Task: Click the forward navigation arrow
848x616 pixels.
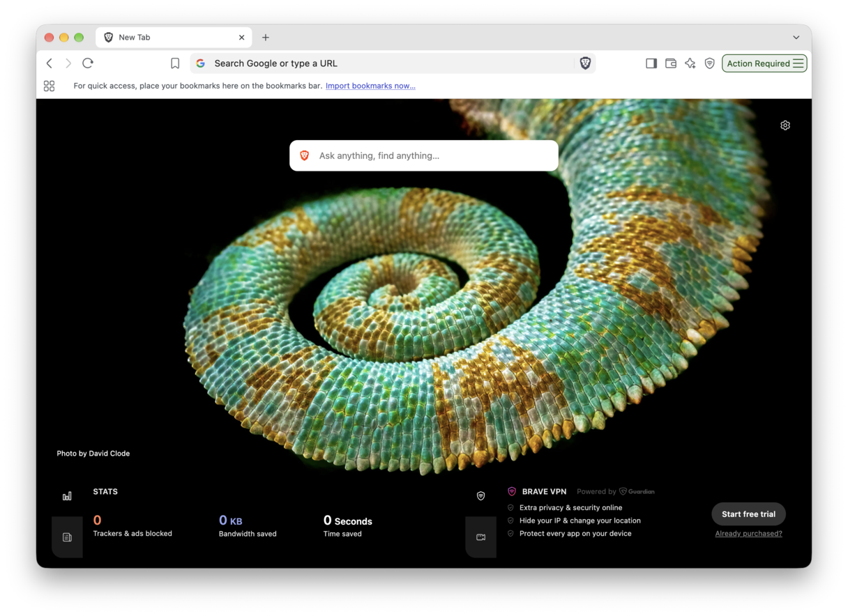Action: coord(68,63)
